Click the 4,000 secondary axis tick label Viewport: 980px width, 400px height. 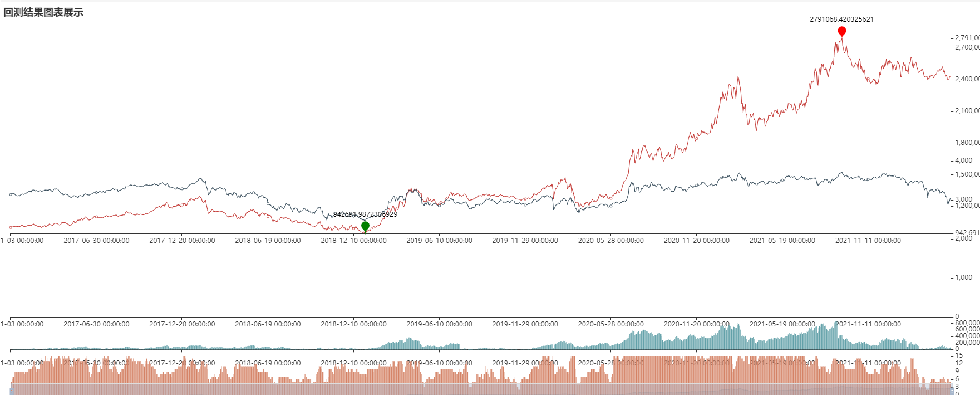coord(964,160)
